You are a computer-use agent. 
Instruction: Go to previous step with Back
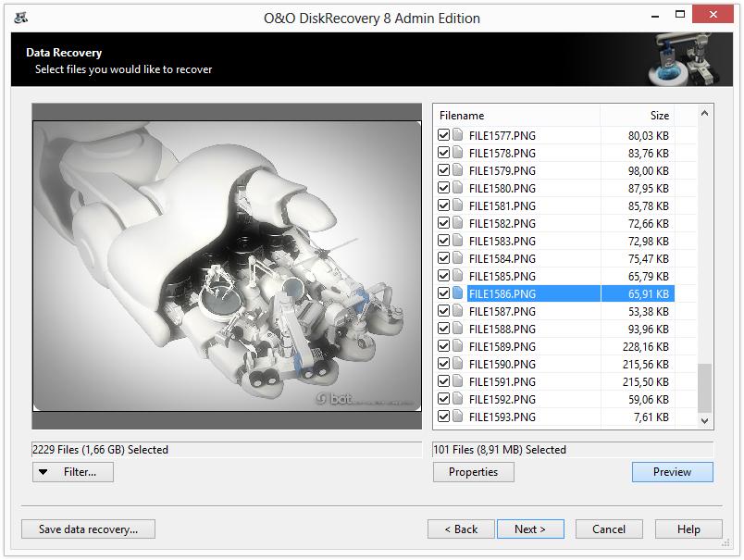click(461, 529)
